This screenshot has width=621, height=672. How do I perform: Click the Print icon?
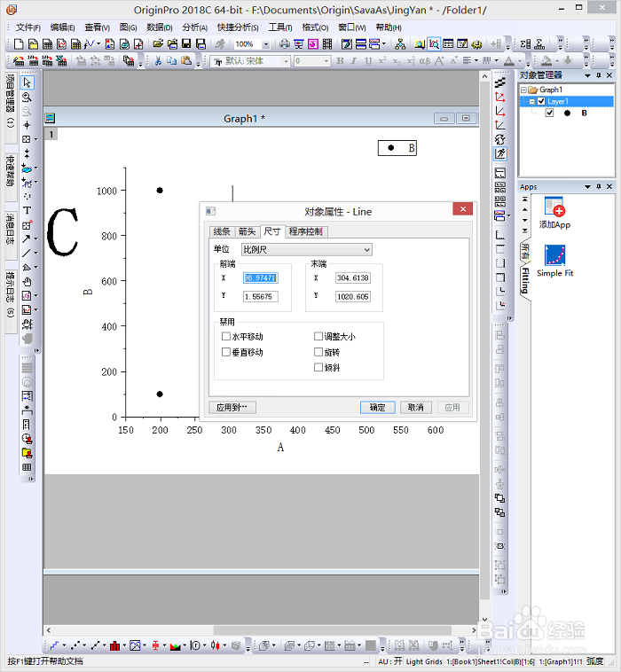285,44
